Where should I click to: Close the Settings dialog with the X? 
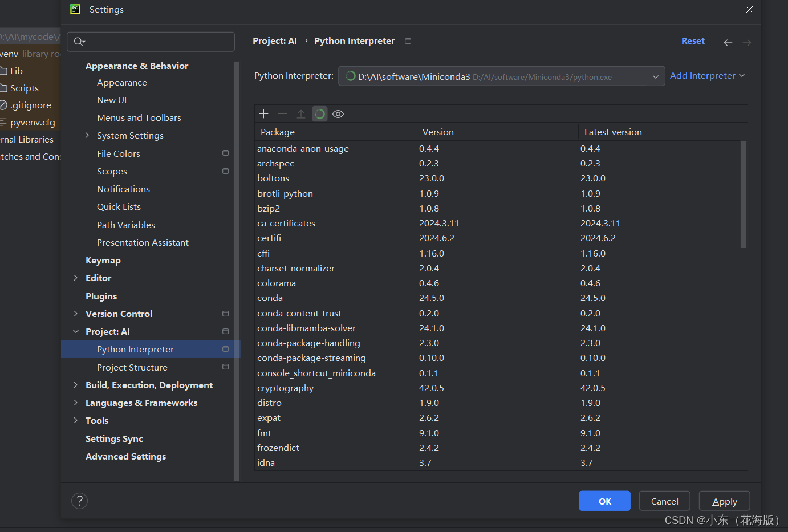point(749,10)
